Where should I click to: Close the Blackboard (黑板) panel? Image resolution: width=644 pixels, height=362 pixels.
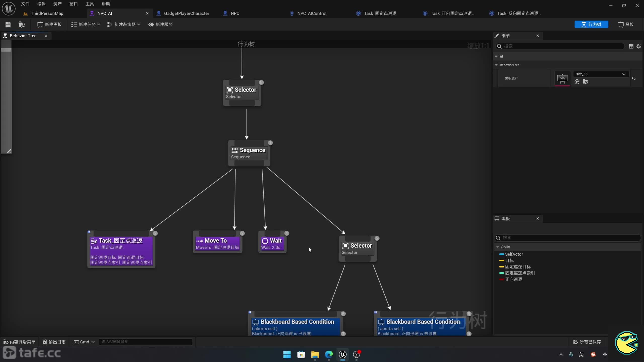click(538, 218)
